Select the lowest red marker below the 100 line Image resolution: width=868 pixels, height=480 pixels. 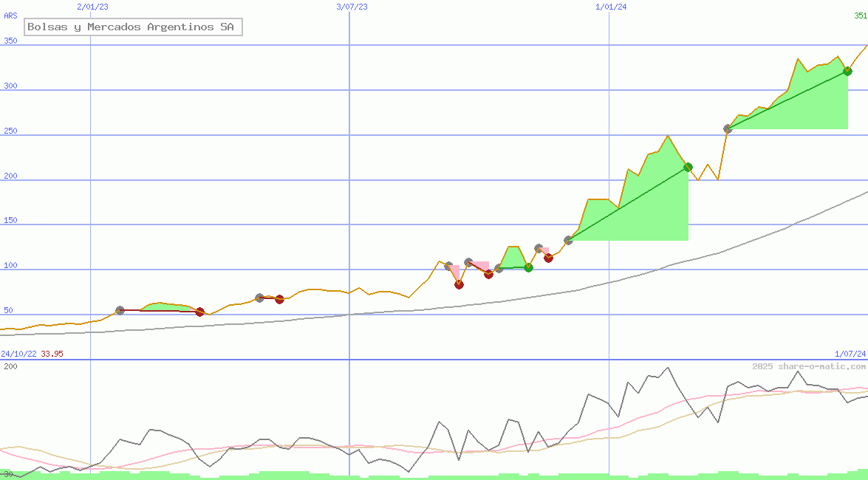click(x=459, y=284)
